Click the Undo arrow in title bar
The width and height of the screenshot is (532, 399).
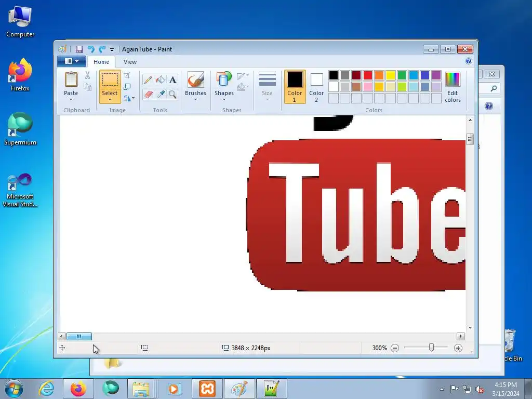pos(90,49)
